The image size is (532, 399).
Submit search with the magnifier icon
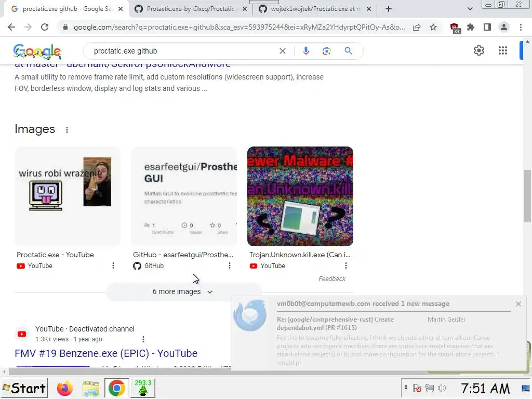pos(348,51)
